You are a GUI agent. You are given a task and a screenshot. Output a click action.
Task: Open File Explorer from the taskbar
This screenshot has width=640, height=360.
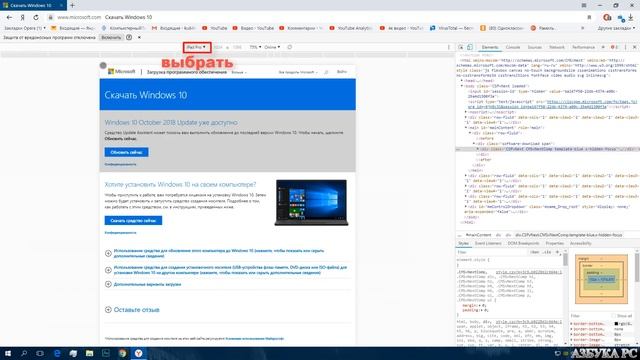click(x=89, y=353)
